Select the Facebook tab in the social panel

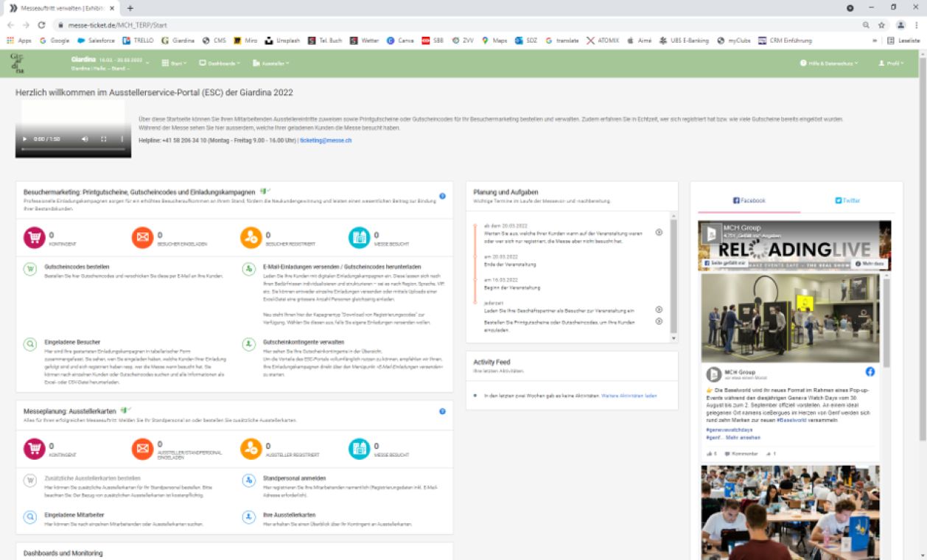tap(749, 200)
